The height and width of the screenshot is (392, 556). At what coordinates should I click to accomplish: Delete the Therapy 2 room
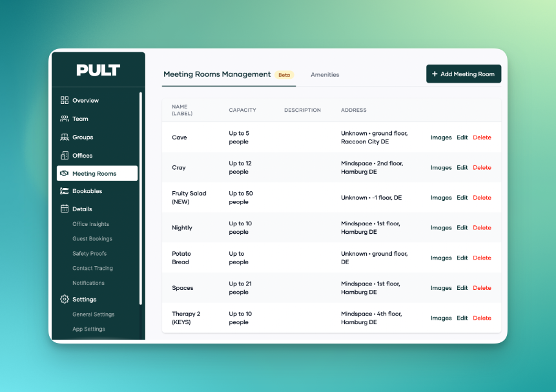click(x=482, y=318)
